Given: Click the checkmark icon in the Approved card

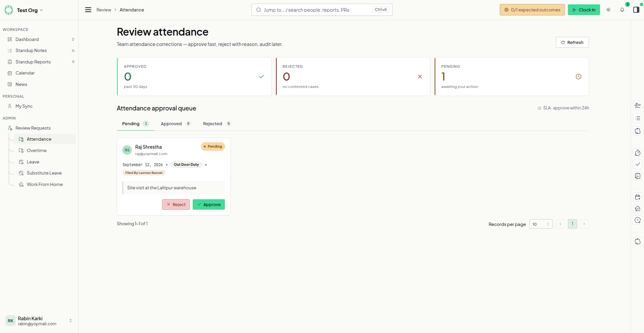Looking at the screenshot, I should point(261,77).
